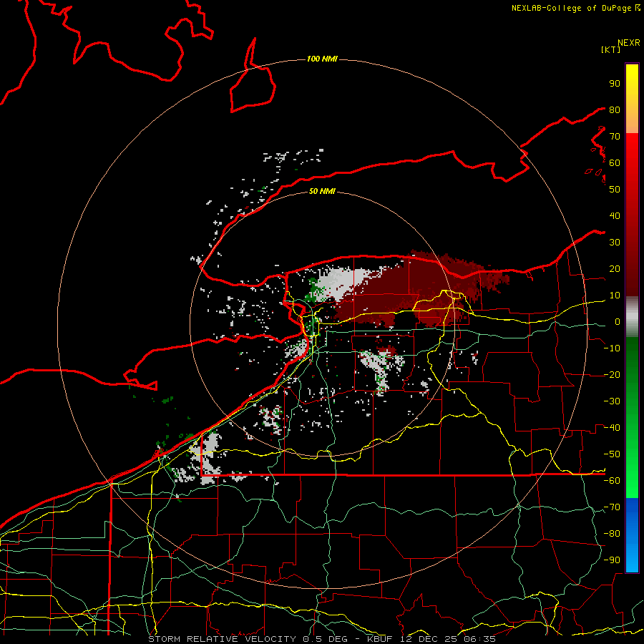The height and width of the screenshot is (644, 644).
Task: Click the 30 knot legend value
Action: coord(615,243)
